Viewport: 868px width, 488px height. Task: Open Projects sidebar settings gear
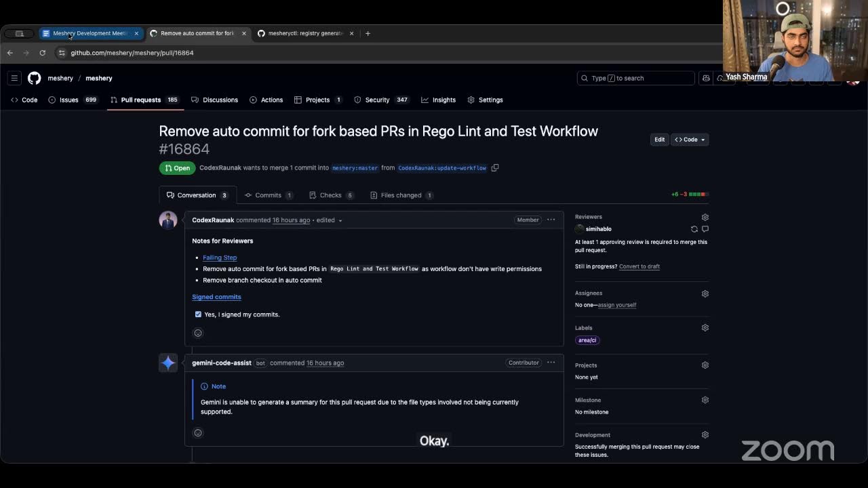tap(705, 365)
